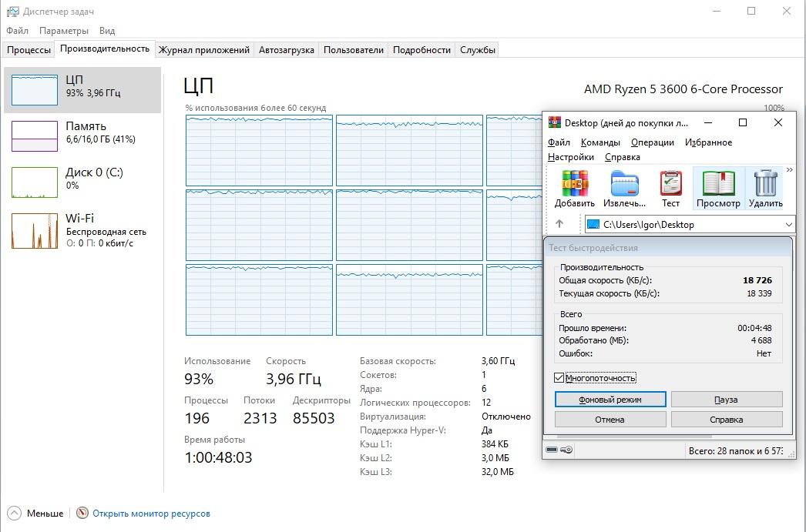Click WinRAR key icon in status bar
The width and height of the screenshot is (806, 532).
566,450
